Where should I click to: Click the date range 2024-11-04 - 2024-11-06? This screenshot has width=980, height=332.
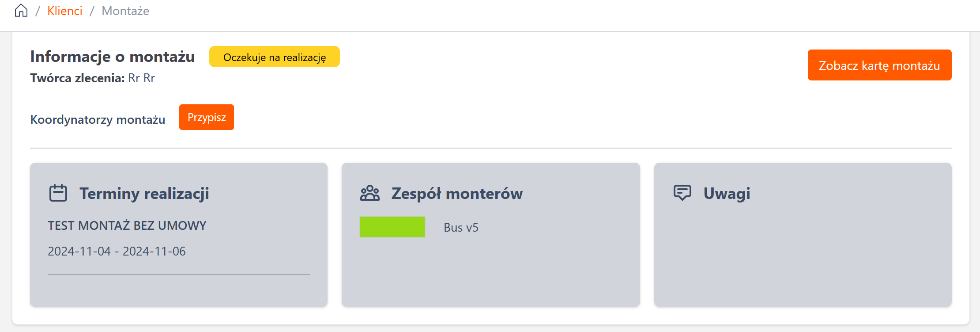pos(117,251)
